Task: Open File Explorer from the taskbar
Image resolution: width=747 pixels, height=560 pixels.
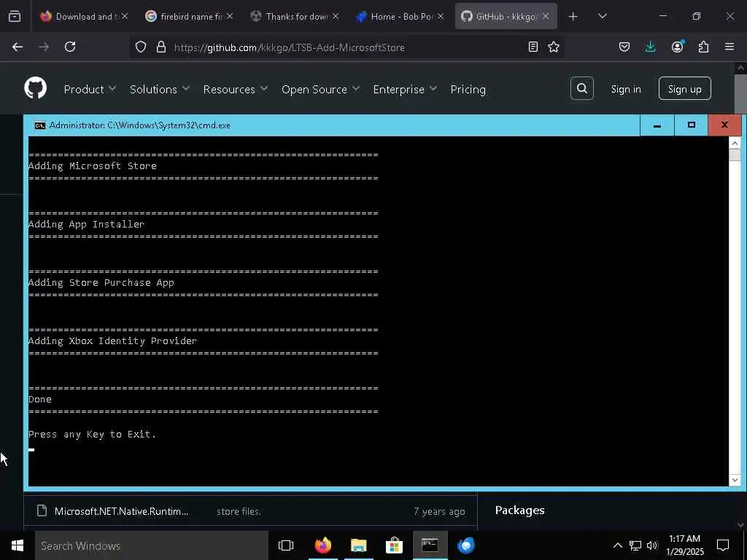Action: click(x=358, y=545)
